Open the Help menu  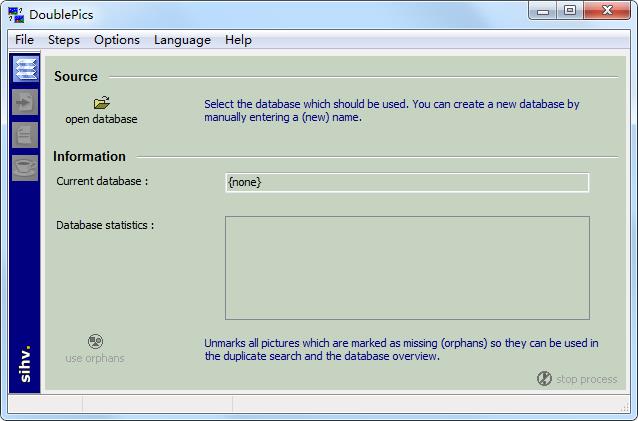point(238,40)
